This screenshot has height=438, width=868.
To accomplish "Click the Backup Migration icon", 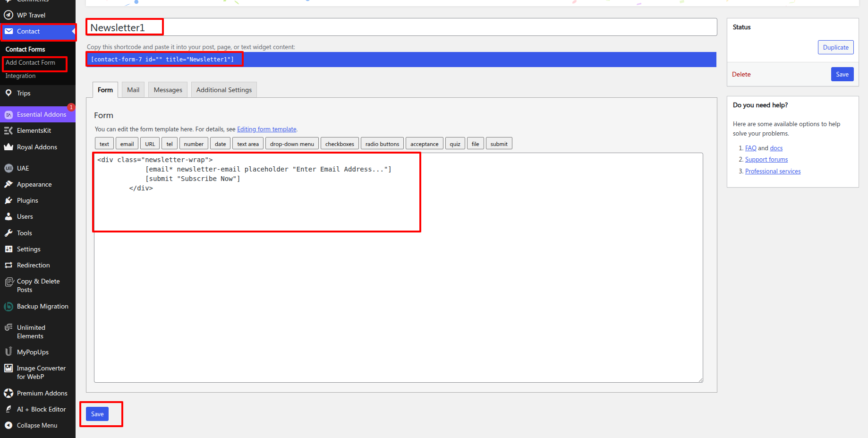I will tap(9, 307).
